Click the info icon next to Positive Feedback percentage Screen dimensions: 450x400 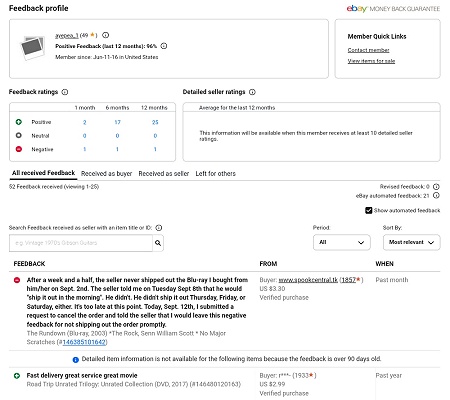point(164,46)
